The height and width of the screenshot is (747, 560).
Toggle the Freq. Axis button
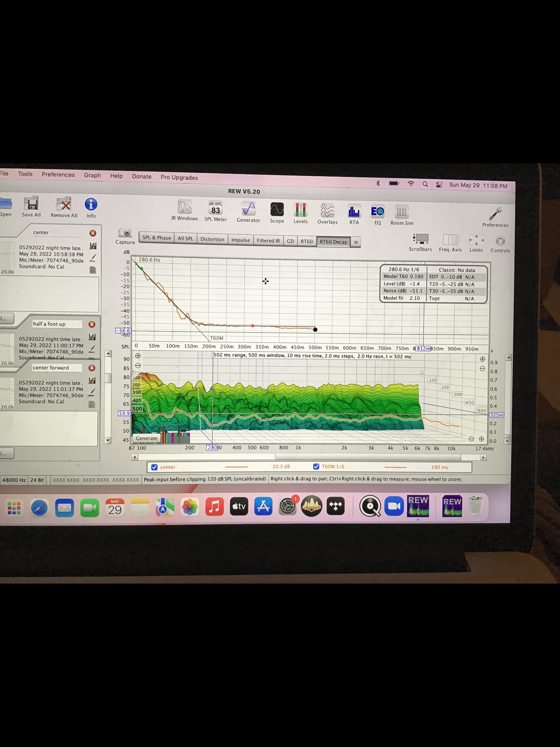pos(451,240)
